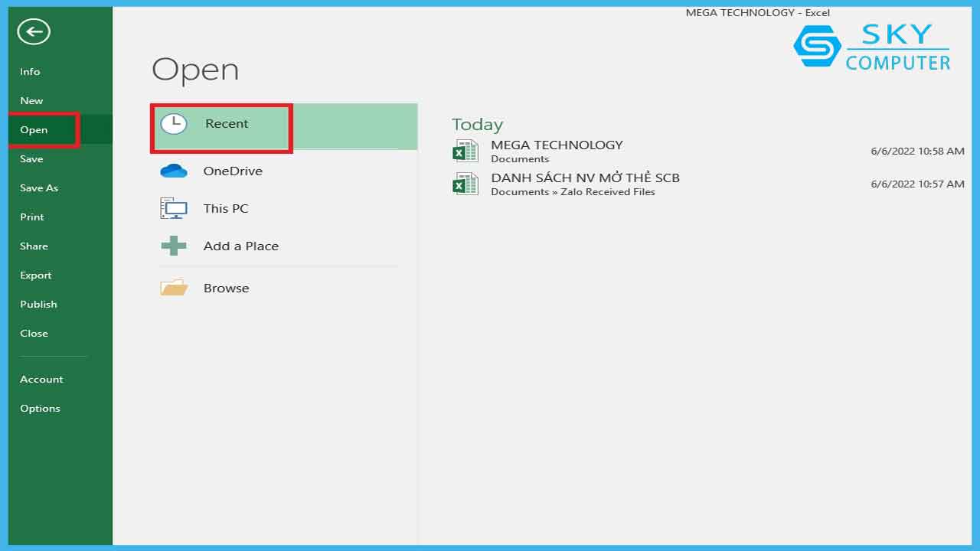Open Excel Options
The height and width of the screenshot is (551, 980).
[x=40, y=408]
